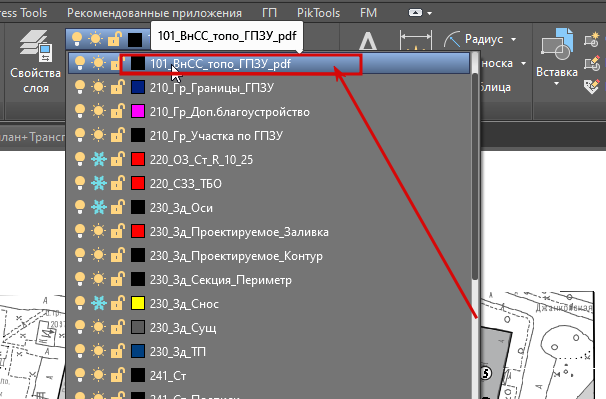This screenshot has height=399, width=606.
Task: Lock 230_Зд_Проектируемое_Контур layer padlock
Action: pyautogui.click(x=117, y=255)
